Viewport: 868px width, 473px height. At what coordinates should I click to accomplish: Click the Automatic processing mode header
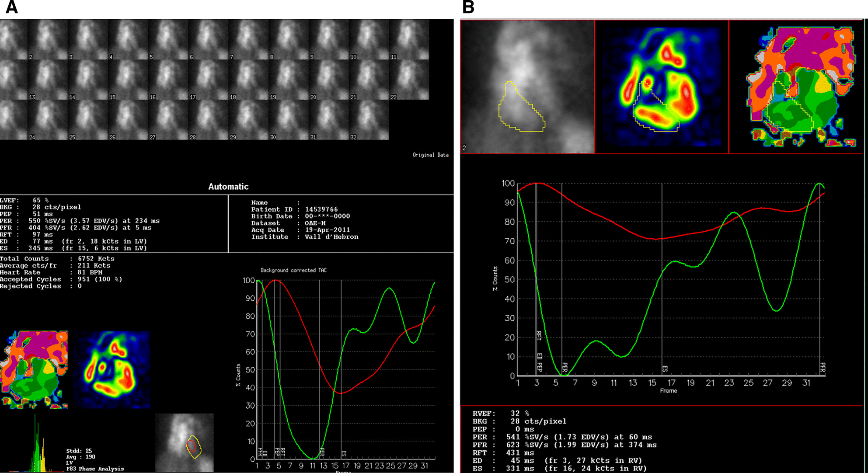[x=227, y=186]
